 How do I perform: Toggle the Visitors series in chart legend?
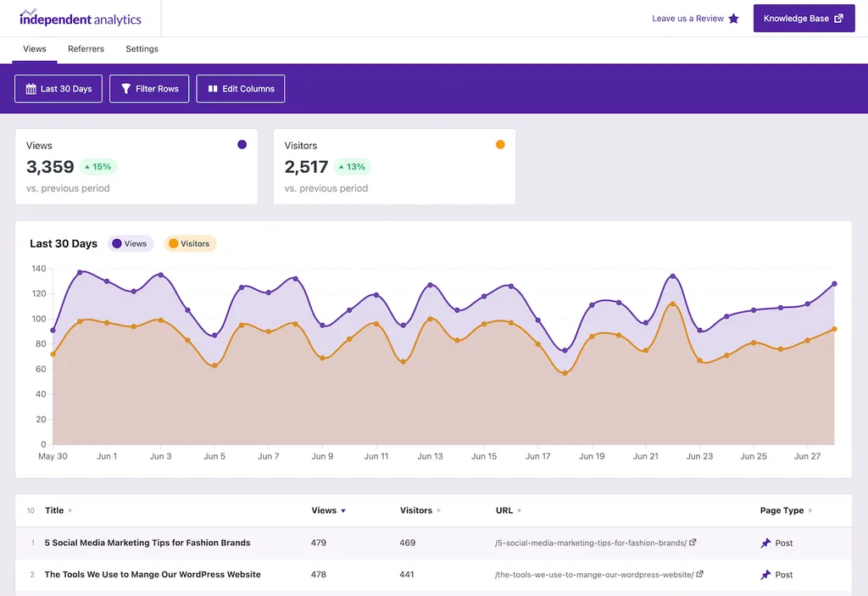[x=189, y=243]
